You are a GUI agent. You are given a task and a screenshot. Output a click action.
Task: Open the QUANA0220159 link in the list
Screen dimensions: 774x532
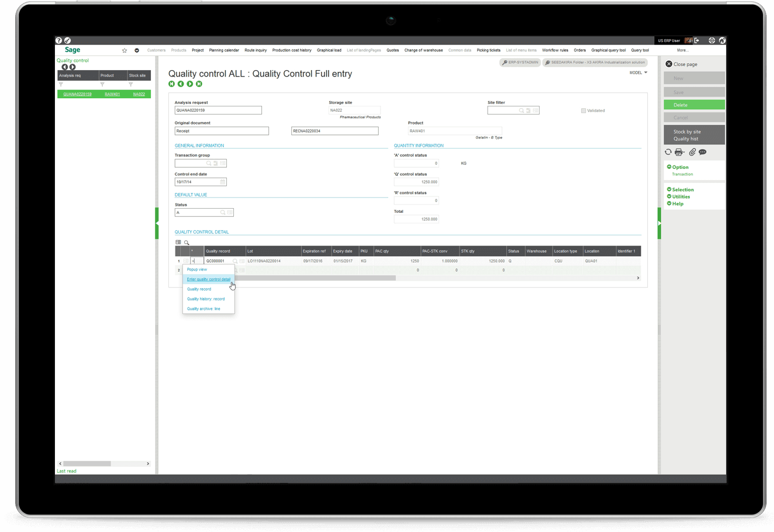(x=77, y=94)
